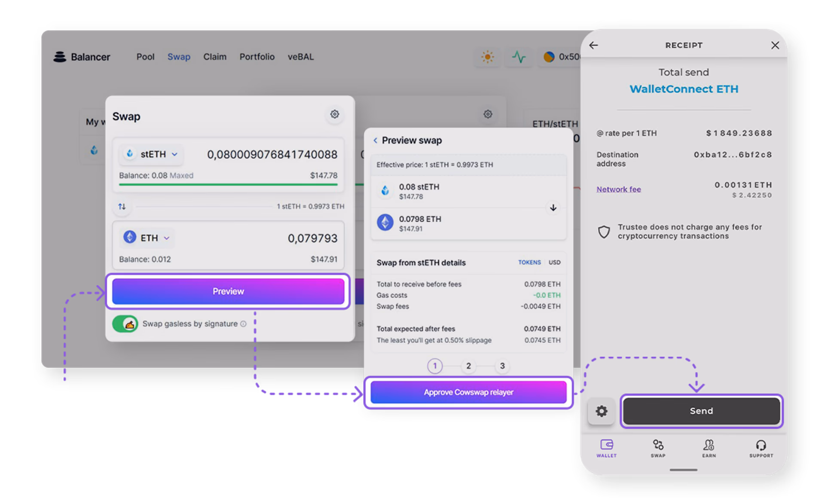Click the Balancer logo icon

[60, 57]
